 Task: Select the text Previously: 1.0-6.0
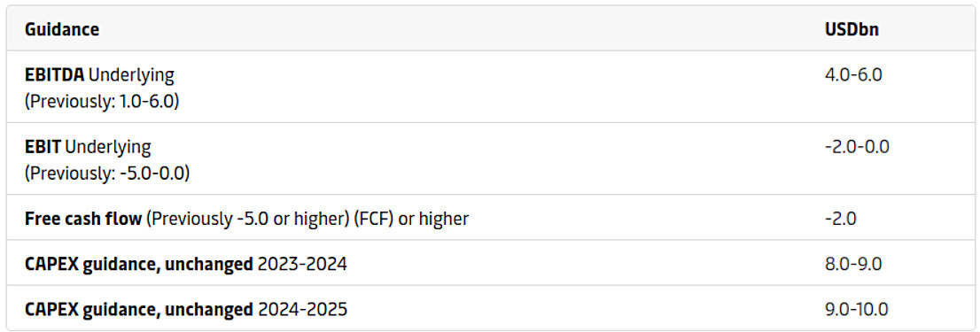[102, 101]
